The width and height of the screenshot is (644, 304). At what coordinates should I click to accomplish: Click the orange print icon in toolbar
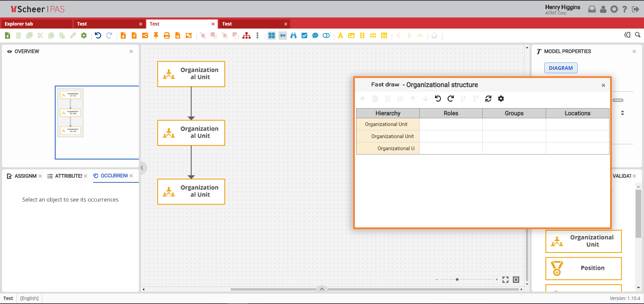click(167, 36)
